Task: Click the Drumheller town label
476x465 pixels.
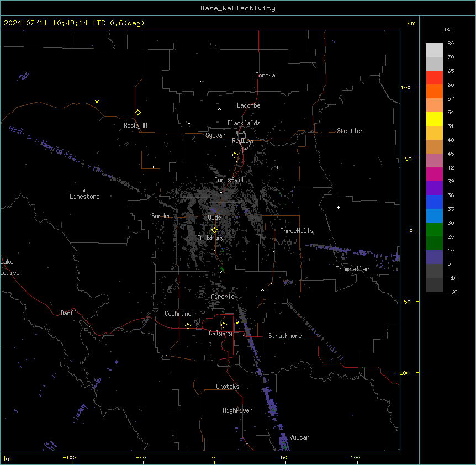Action: pos(352,269)
